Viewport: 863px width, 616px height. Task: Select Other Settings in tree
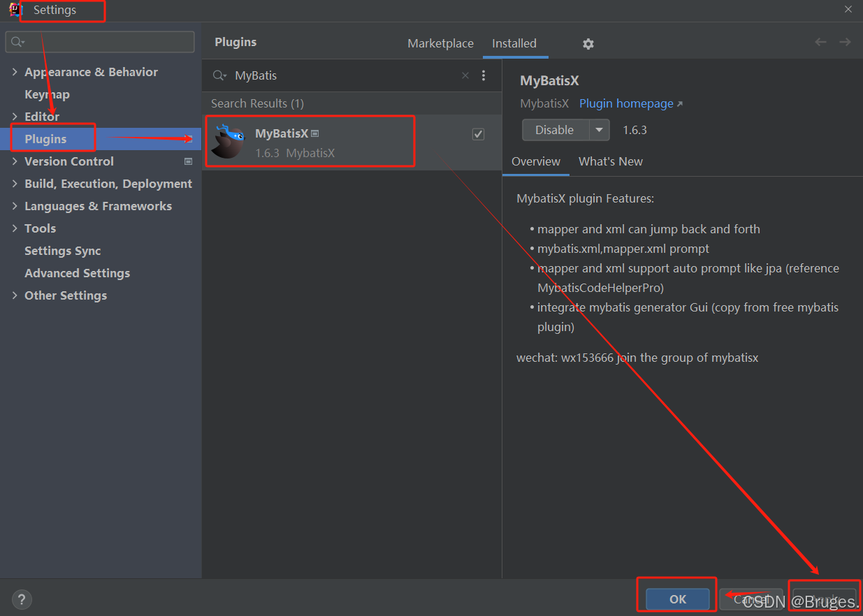tap(66, 295)
